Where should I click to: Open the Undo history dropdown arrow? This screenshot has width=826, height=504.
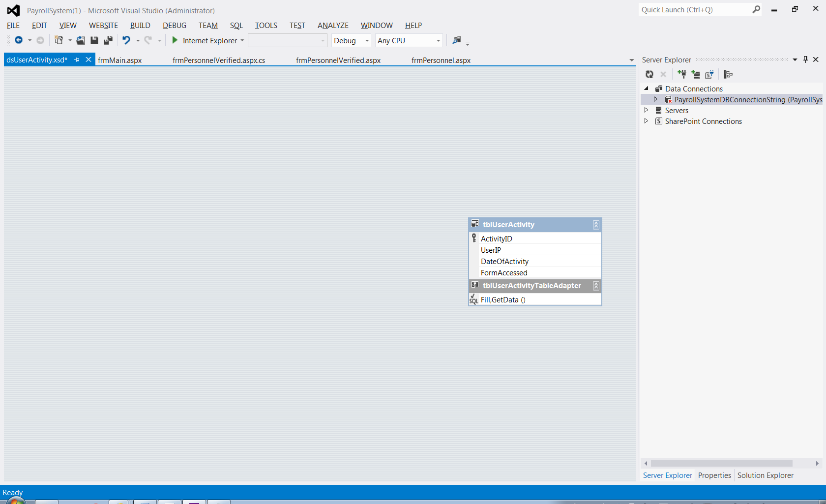[138, 41]
